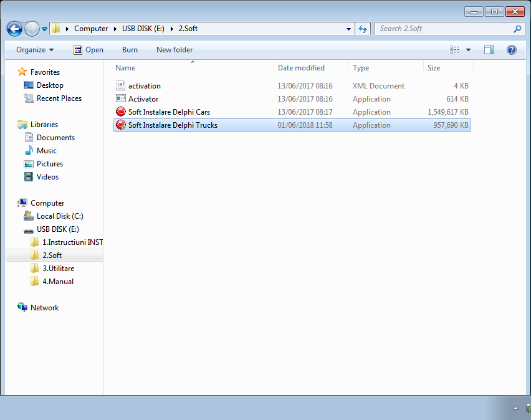Open Desktop under Favorites
Screen dimensions: 531x420
coord(50,85)
